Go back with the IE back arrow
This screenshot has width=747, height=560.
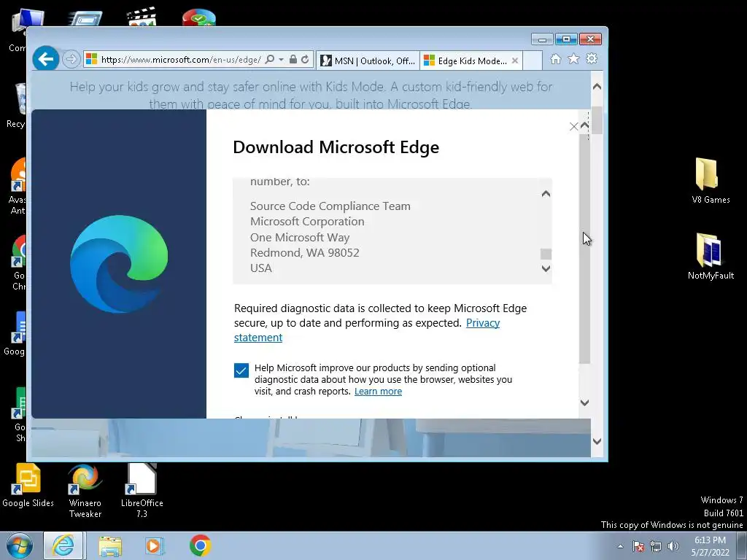[46, 59]
